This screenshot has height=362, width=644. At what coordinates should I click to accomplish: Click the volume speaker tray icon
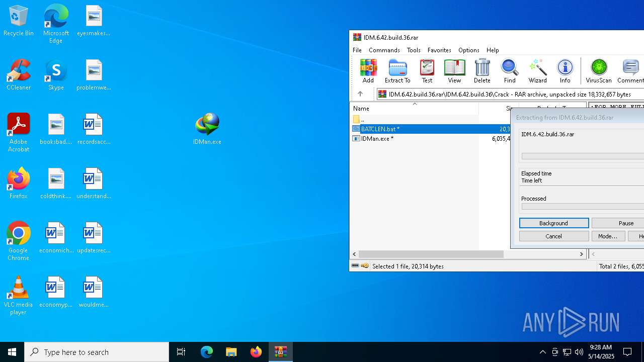579,352
